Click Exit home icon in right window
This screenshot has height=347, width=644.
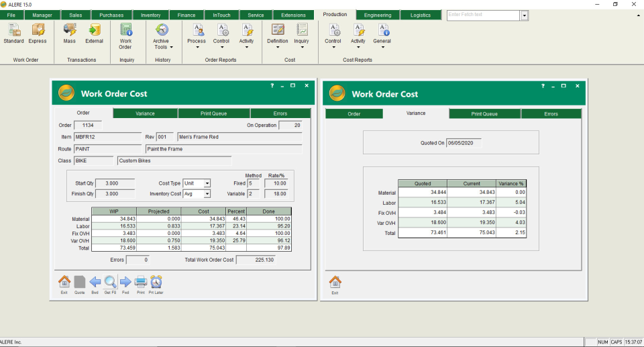(x=335, y=283)
